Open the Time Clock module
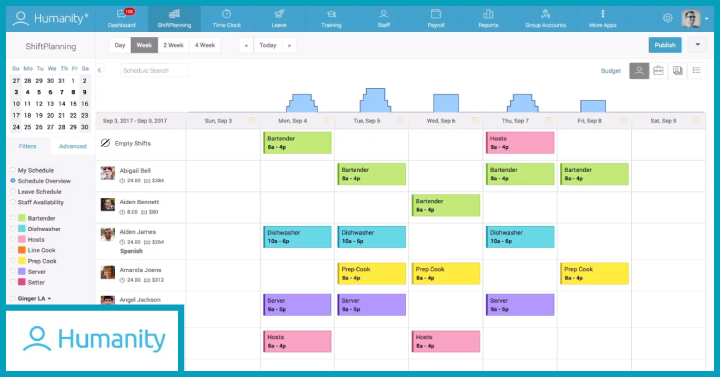Image resolution: width=720 pixels, height=377 pixels. click(x=226, y=18)
